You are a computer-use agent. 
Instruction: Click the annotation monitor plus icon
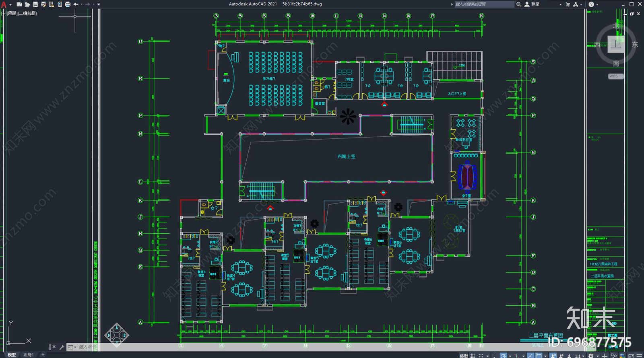(605, 355)
